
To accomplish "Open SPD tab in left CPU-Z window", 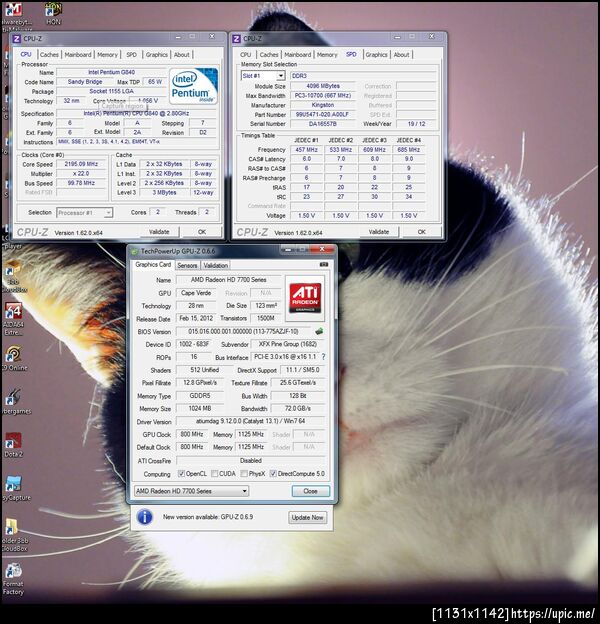I will (132, 55).
